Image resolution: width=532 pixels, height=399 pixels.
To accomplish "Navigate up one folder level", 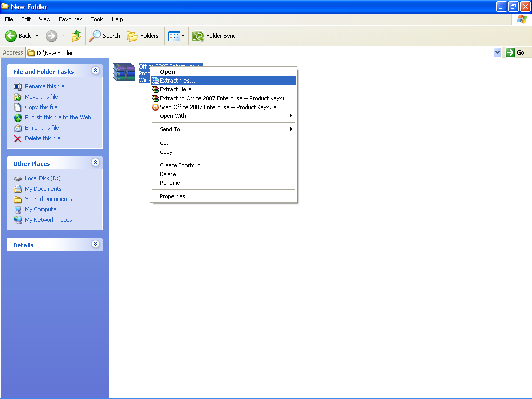I will pyautogui.click(x=76, y=36).
